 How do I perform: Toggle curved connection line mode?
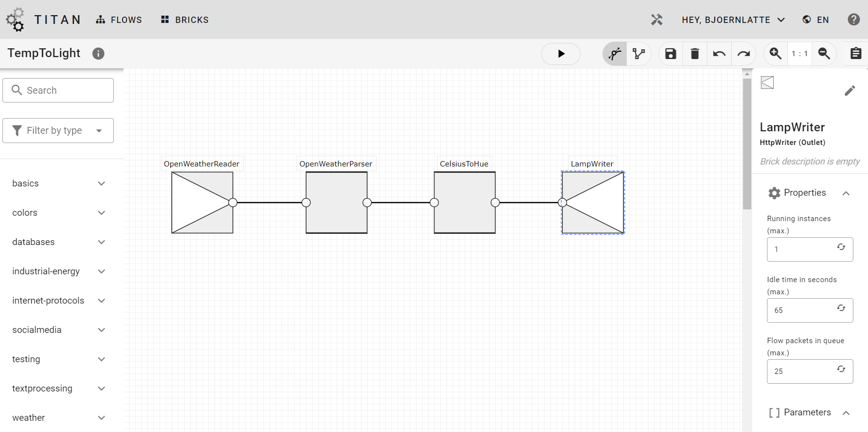615,54
